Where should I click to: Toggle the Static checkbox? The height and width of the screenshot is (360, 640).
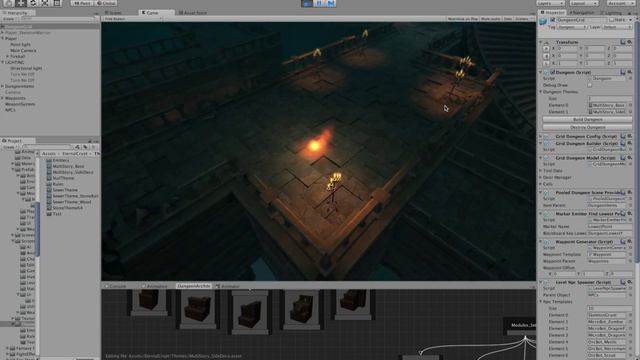[x=611, y=20]
